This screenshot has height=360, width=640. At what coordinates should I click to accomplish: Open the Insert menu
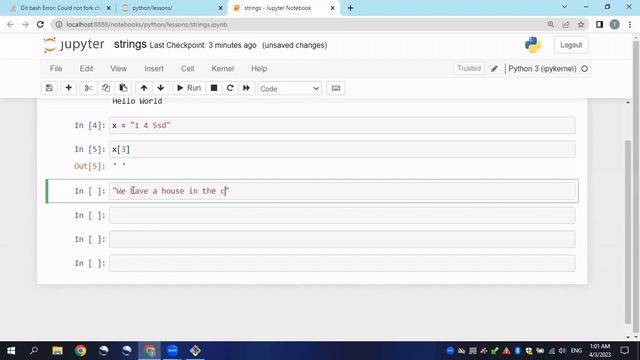(x=154, y=69)
